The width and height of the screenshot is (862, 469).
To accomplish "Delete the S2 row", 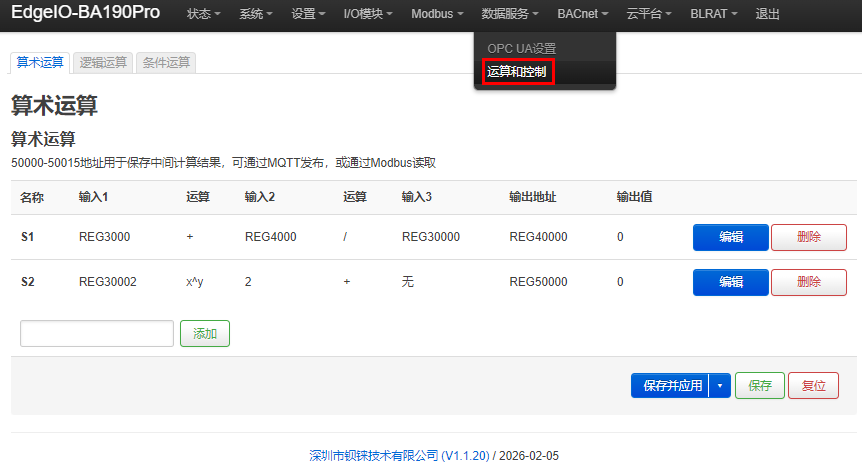I will pyautogui.click(x=809, y=282).
